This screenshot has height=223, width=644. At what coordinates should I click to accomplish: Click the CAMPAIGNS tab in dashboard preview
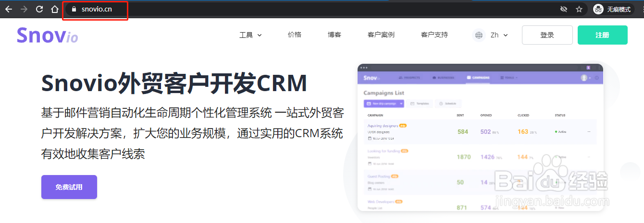[x=478, y=78]
